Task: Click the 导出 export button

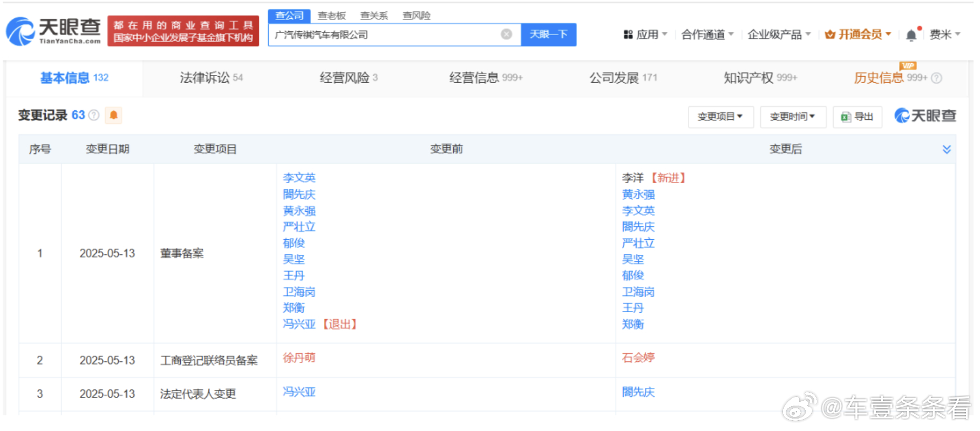Action: [x=857, y=117]
